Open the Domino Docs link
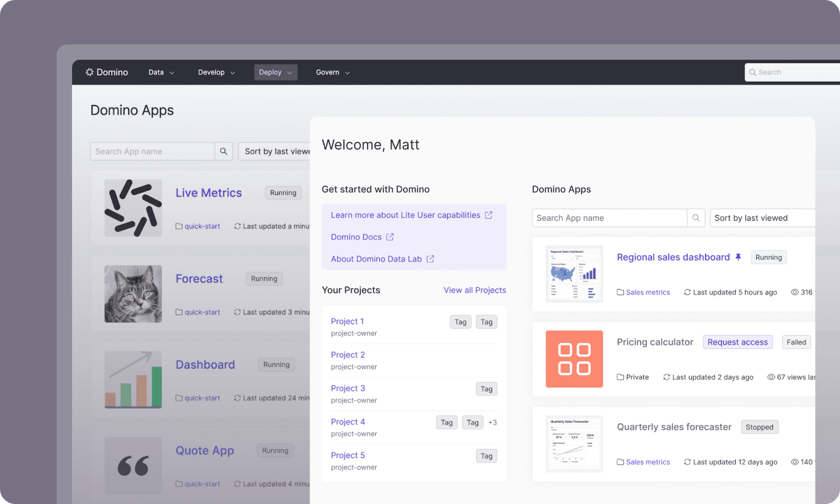The width and height of the screenshot is (840, 504). (x=356, y=237)
